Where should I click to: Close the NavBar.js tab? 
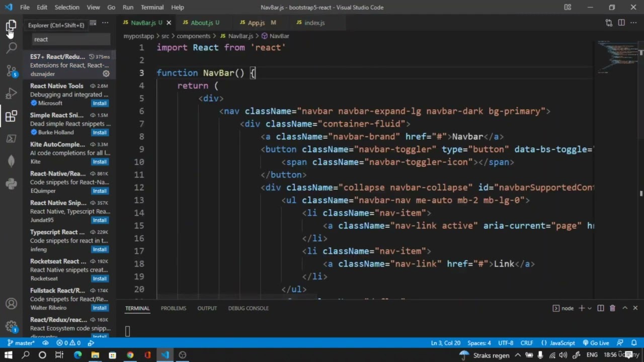tap(169, 23)
